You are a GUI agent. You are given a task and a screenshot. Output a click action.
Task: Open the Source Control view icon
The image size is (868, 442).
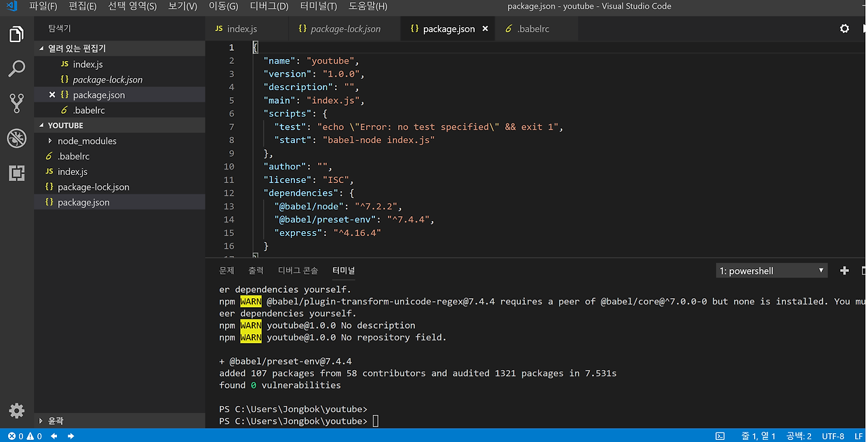16,104
